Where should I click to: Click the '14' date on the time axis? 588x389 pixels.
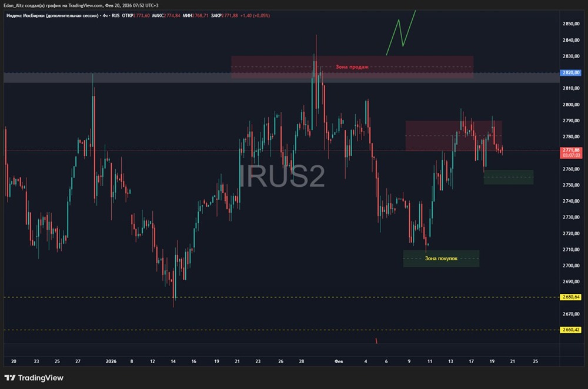pyautogui.click(x=173, y=361)
